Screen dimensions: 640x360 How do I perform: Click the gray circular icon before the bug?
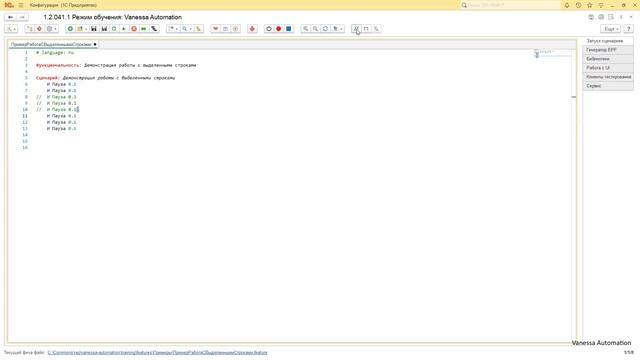click(236, 29)
